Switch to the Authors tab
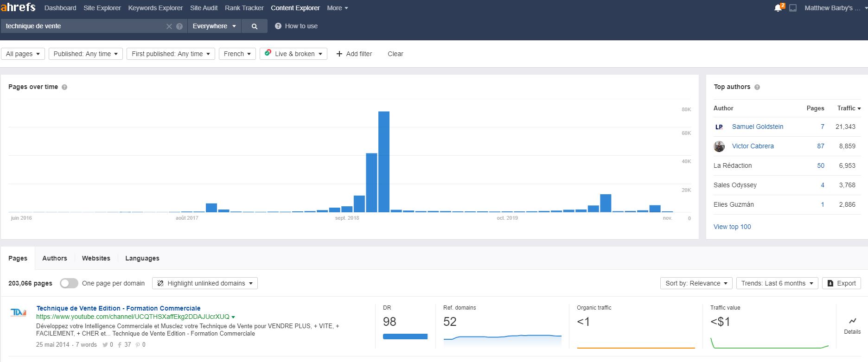The image size is (868, 362). (x=55, y=258)
